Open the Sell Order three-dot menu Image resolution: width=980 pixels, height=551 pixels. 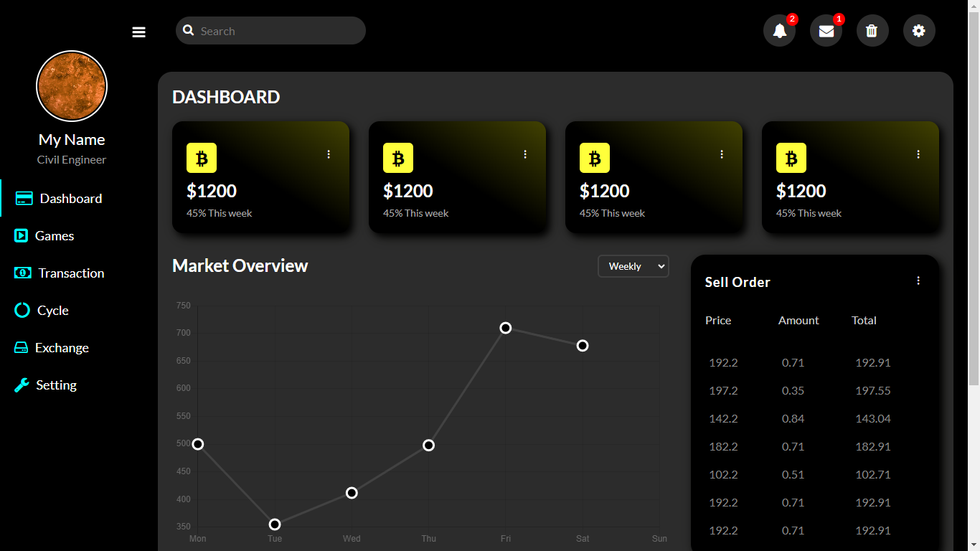(918, 281)
